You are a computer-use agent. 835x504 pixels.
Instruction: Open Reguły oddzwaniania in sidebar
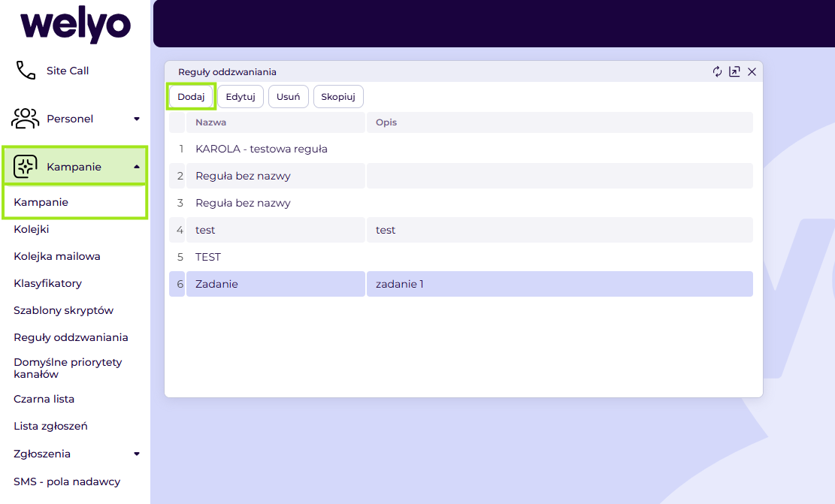[x=71, y=337]
